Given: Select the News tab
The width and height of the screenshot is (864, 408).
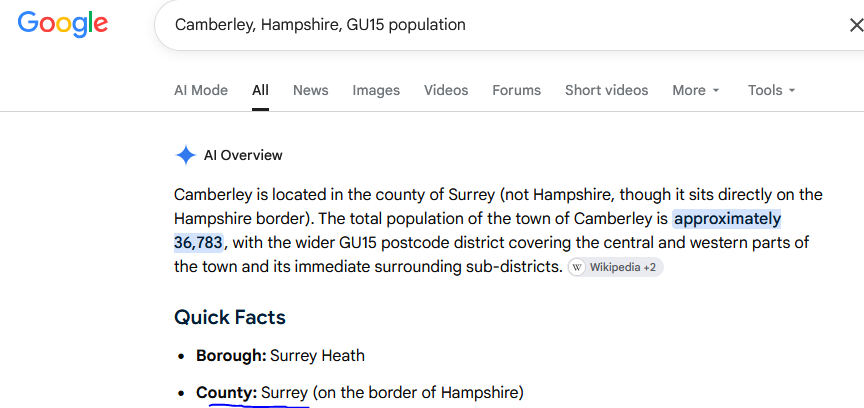Looking at the screenshot, I should (311, 90).
